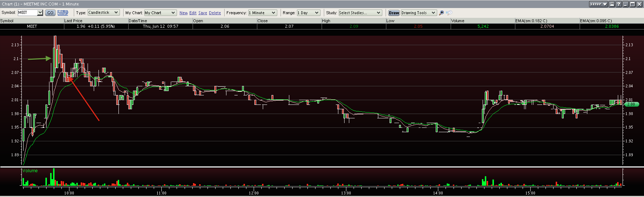The height and width of the screenshot is (197, 644).
Task: Expand the Drawing Tools dropdown
Action: click(x=418, y=13)
